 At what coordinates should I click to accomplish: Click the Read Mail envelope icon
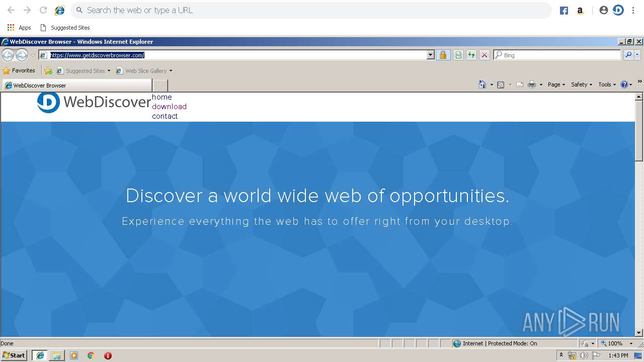(x=520, y=84)
